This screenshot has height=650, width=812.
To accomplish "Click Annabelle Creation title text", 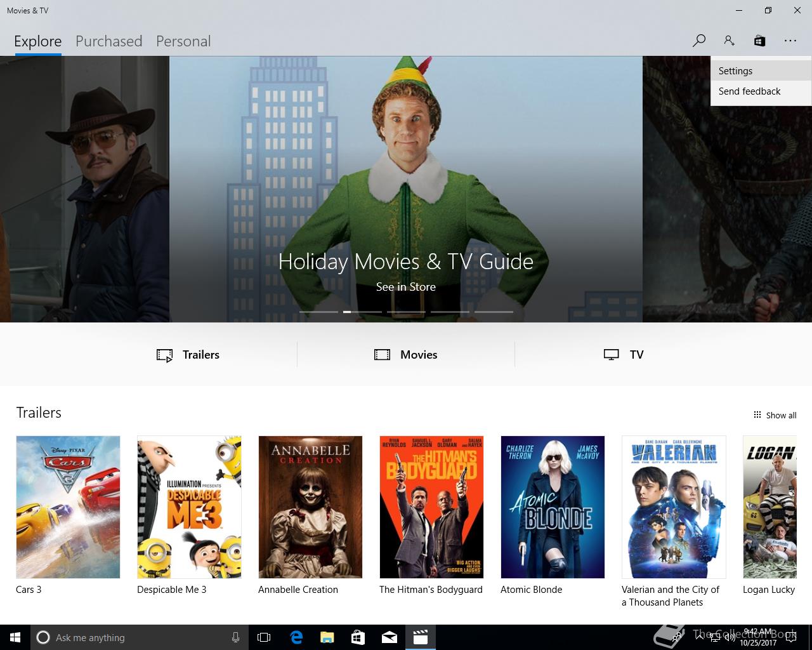I will point(298,590).
